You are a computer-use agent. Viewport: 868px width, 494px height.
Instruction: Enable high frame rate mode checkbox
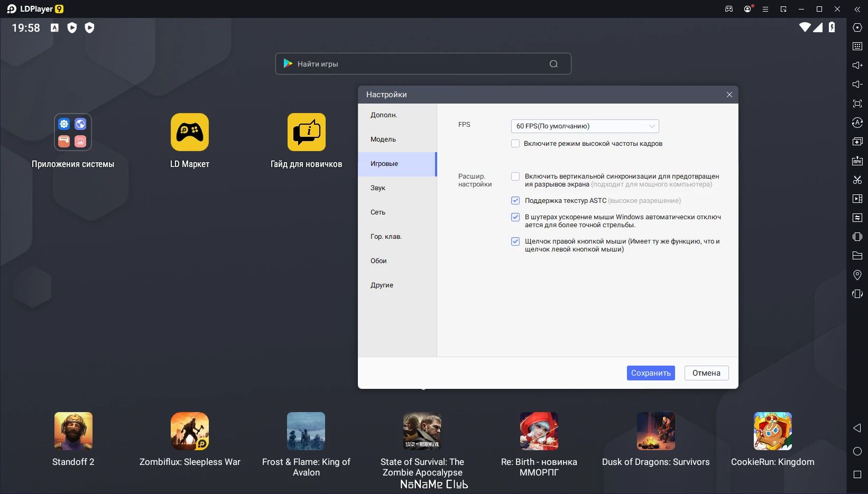click(515, 144)
